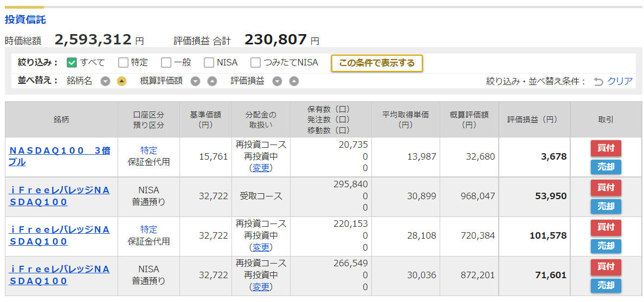Click 売却 for NASDAQ100 3倍ブル
The height and width of the screenshot is (302, 644).
click(606, 167)
